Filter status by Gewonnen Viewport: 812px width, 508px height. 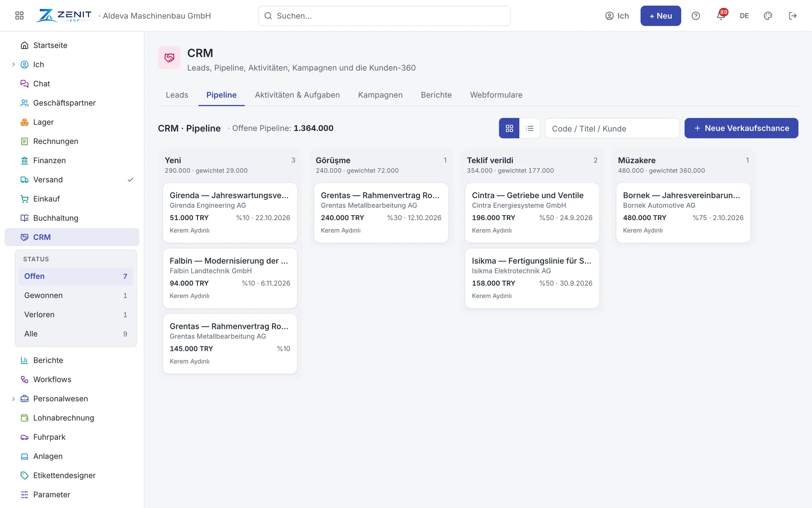pyautogui.click(x=76, y=295)
